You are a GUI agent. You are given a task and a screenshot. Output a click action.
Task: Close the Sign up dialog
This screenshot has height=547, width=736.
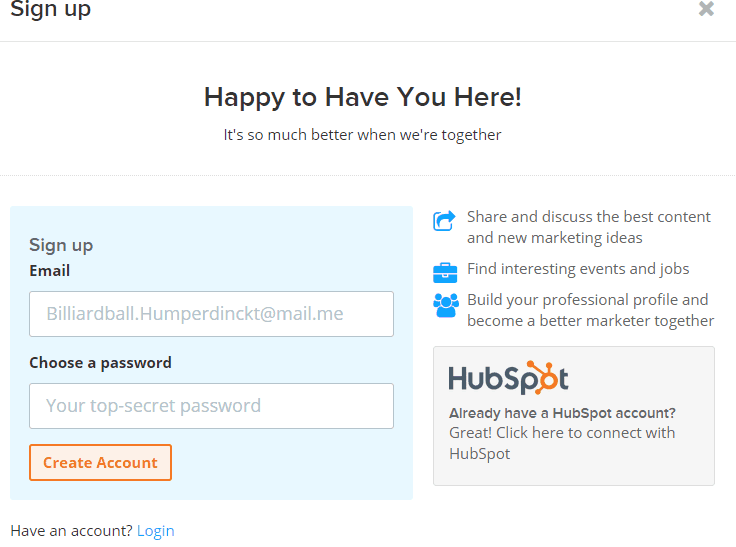click(706, 8)
